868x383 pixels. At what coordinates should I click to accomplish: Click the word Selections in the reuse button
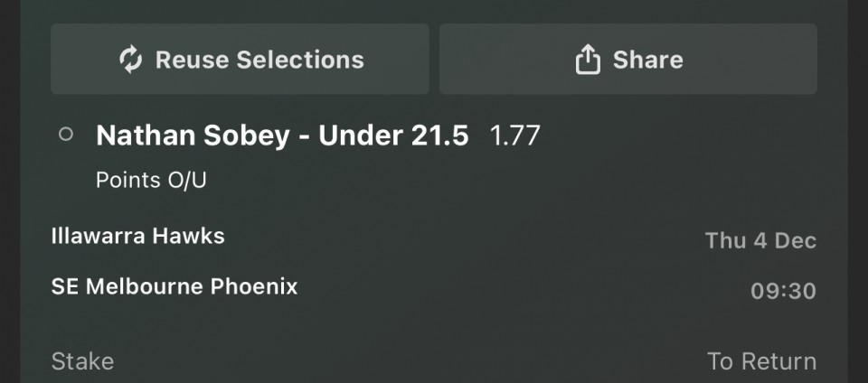click(x=299, y=60)
